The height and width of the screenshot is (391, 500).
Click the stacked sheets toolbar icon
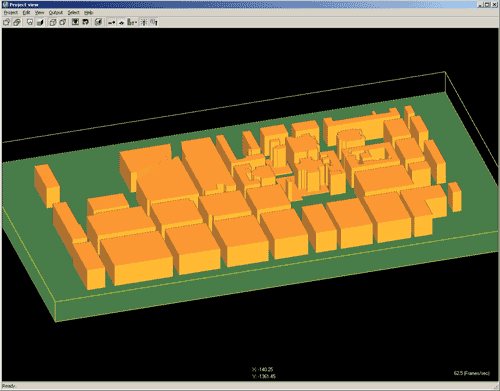(17, 22)
